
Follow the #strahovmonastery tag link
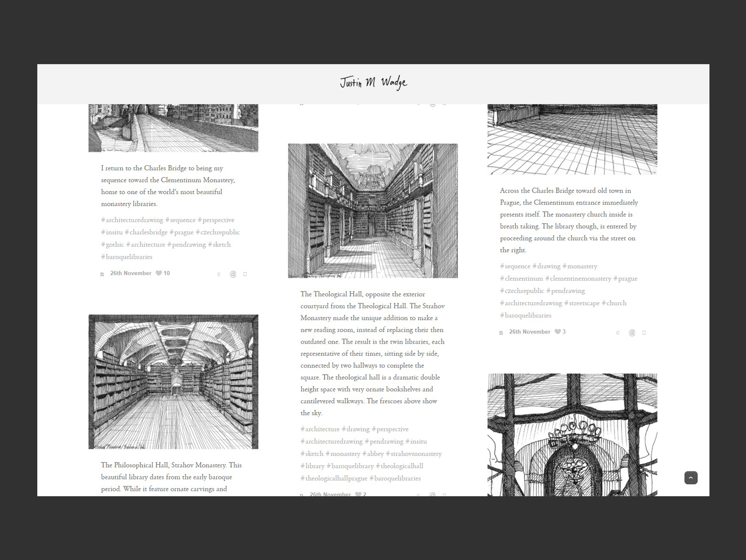[x=414, y=454]
